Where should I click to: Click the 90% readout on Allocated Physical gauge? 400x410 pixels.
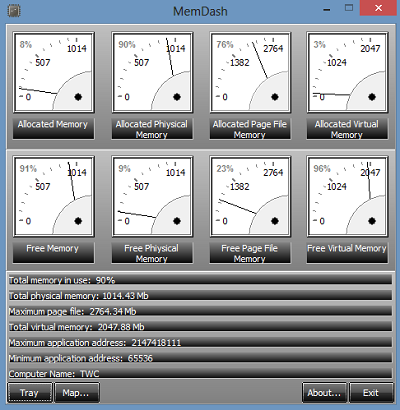coord(127,45)
